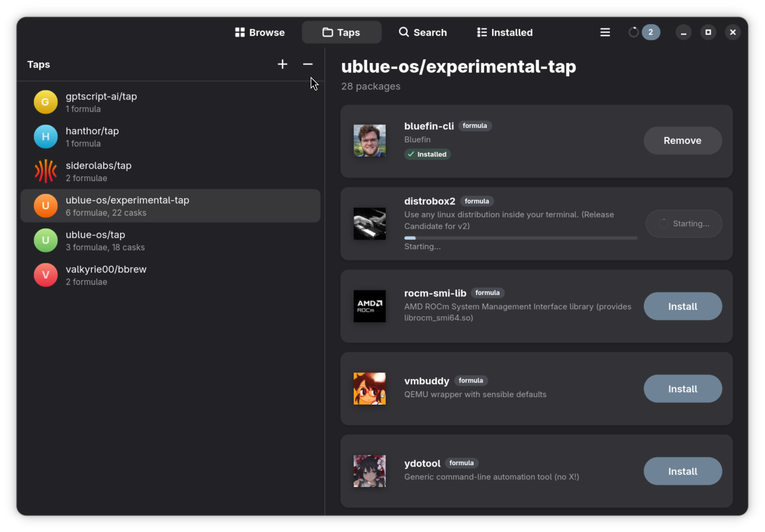
Task: Click the Taps sidebar header label
Action: [39, 64]
